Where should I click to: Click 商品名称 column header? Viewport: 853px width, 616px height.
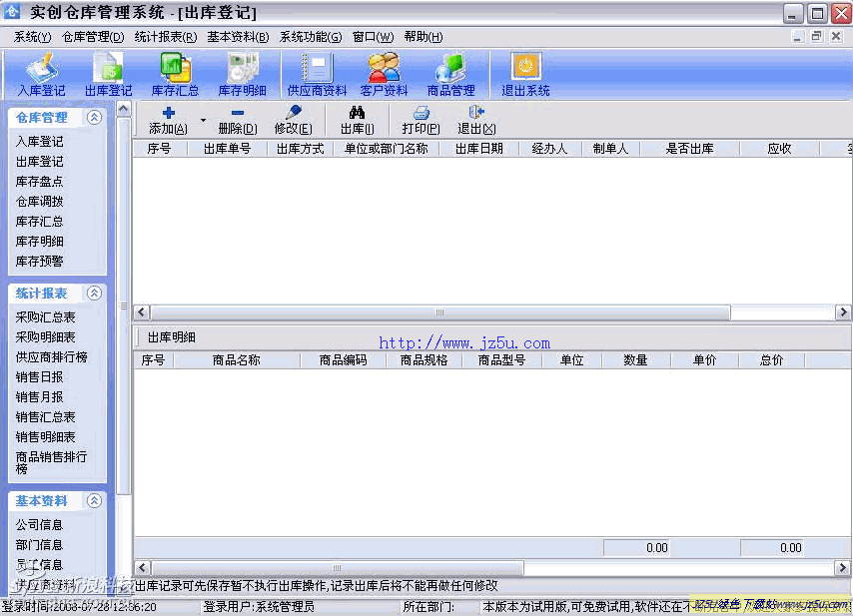(x=236, y=360)
